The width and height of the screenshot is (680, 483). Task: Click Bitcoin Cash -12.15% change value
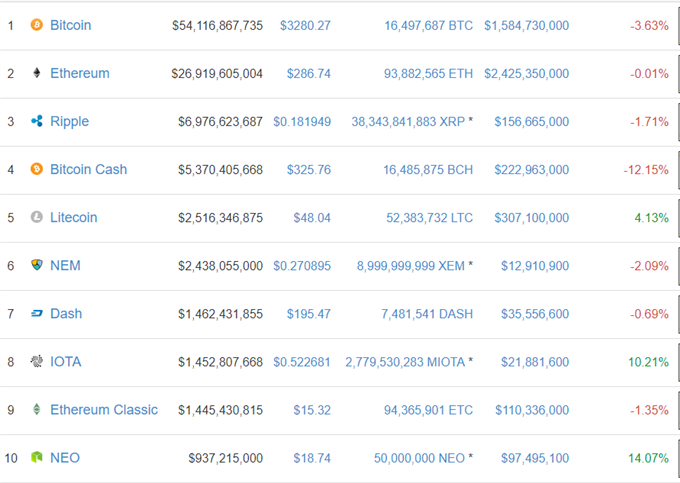tap(646, 170)
